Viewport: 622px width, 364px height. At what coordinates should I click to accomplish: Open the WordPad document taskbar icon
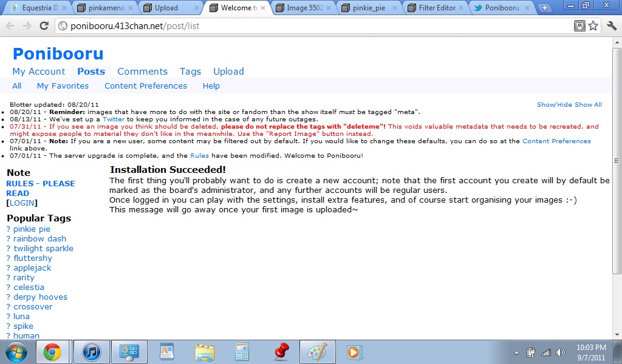point(167,352)
